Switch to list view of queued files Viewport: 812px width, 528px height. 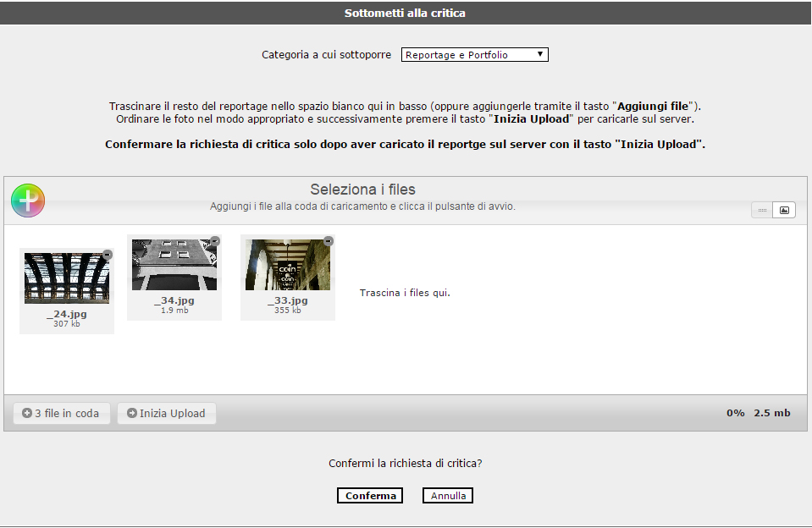click(x=762, y=210)
